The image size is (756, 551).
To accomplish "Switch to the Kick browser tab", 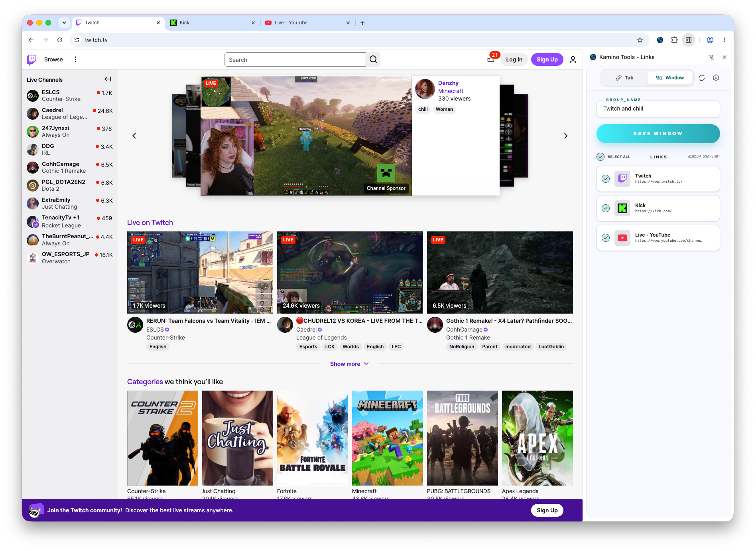I will pyautogui.click(x=213, y=23).
